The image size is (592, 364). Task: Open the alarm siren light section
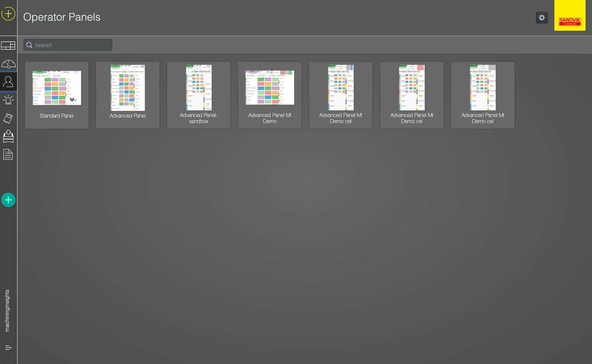[x=8, y=100]
